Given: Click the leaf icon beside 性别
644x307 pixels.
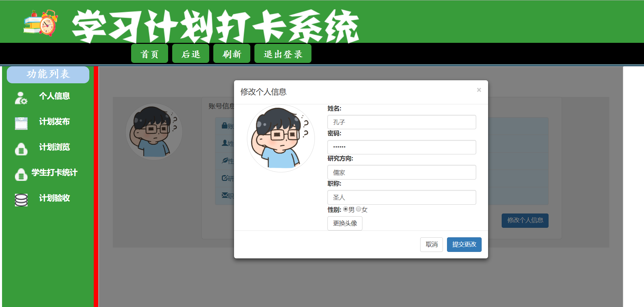Looking at the screenshot, I should tap(224, 161).
